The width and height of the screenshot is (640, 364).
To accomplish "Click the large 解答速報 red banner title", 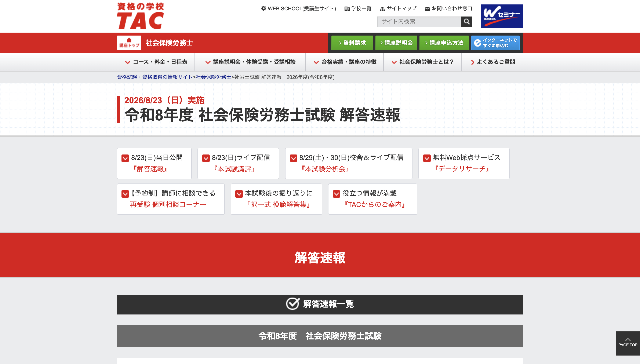I will point(320,258).
